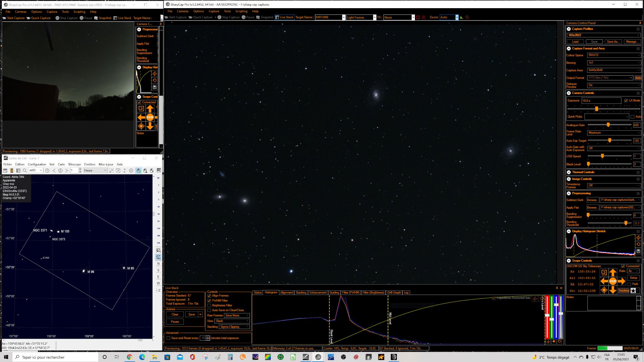Switch to the Alignment tab in Live Stack
644x362 pixels.
[286, 293]
